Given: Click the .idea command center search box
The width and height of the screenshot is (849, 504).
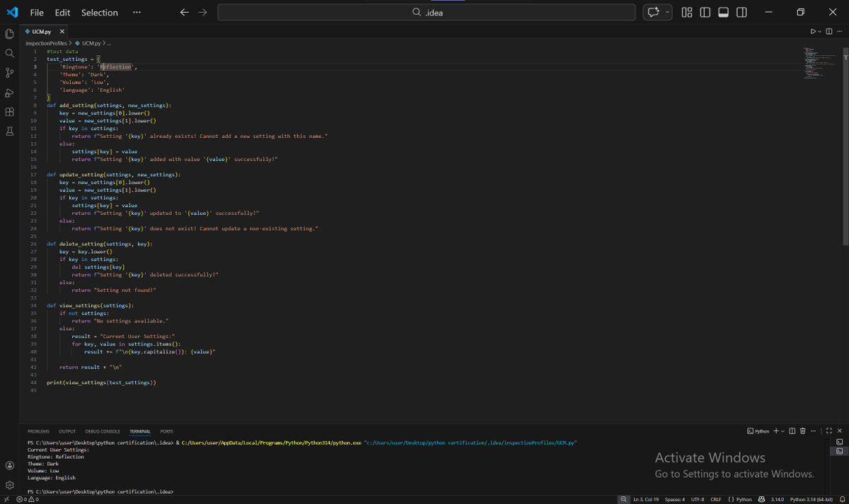Looking at the screenshot, I should (x=427, y=13).
